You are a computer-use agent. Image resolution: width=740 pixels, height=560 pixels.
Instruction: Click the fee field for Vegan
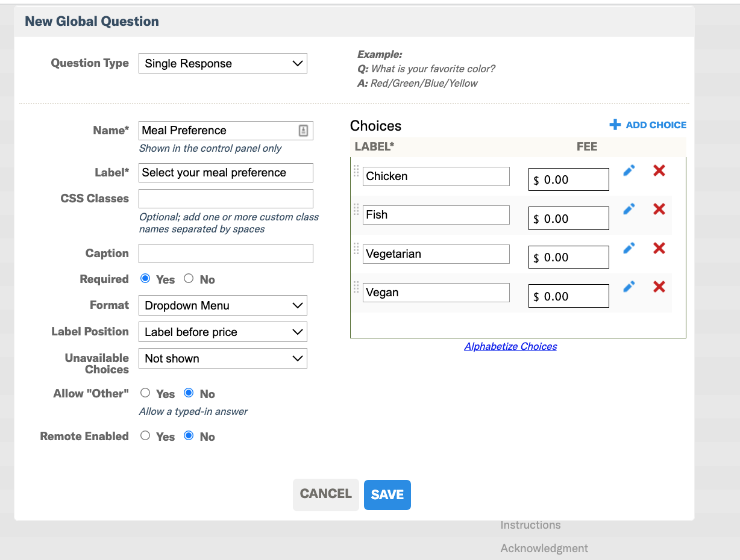[x=569, y=296]
